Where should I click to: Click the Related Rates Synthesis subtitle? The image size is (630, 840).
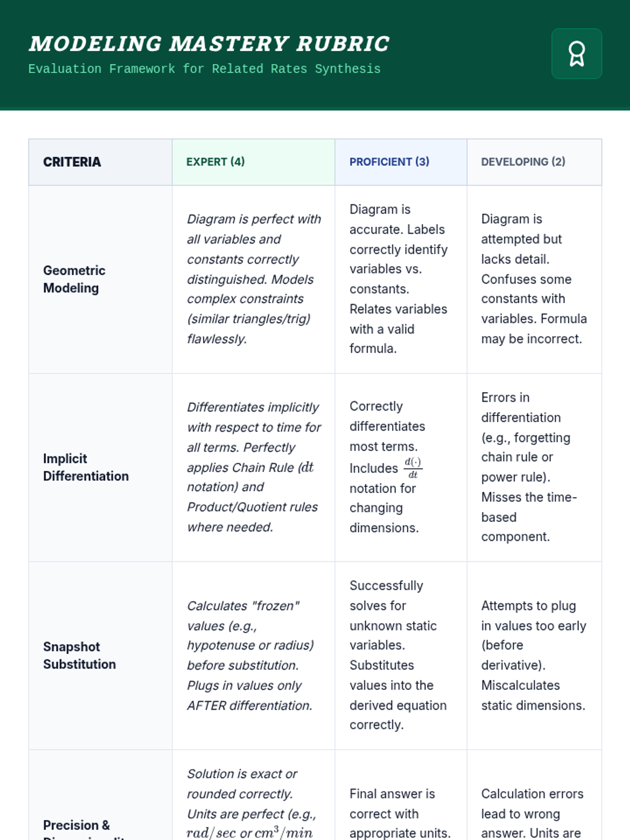click(x=204, y=69)
